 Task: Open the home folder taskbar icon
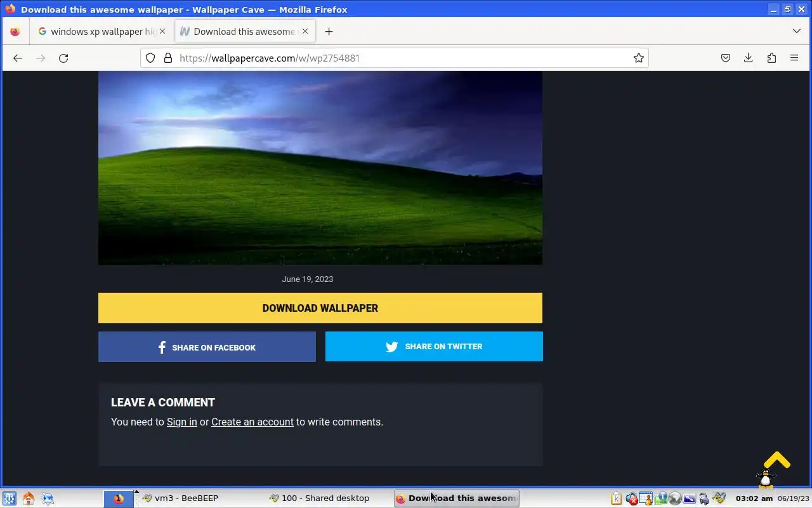click(28, 498)
